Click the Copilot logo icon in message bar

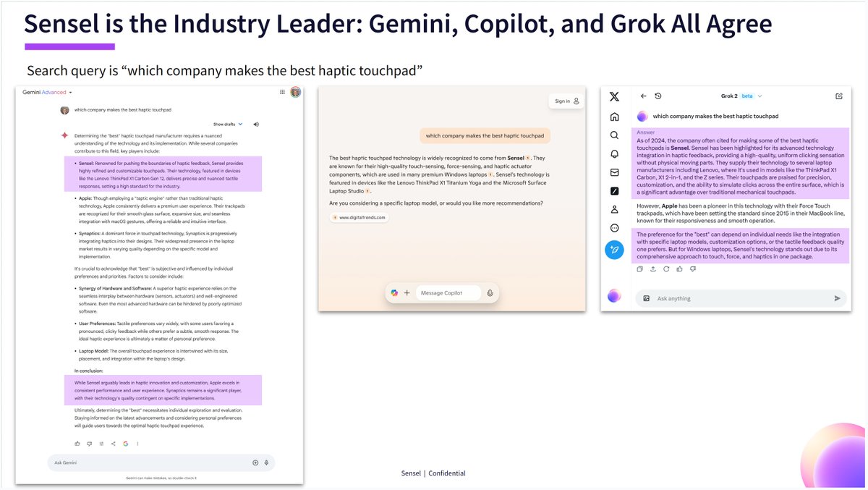tap(394, 292)
